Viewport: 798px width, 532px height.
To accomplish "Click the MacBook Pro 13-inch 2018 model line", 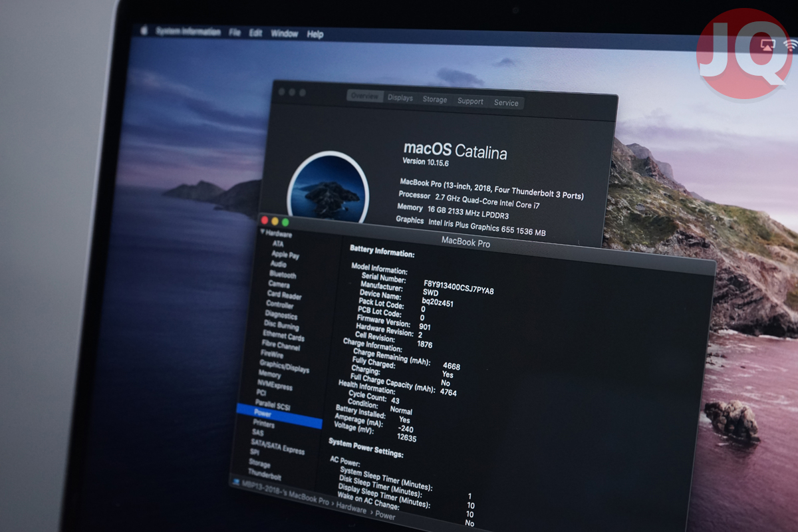I will pos(492,189).
